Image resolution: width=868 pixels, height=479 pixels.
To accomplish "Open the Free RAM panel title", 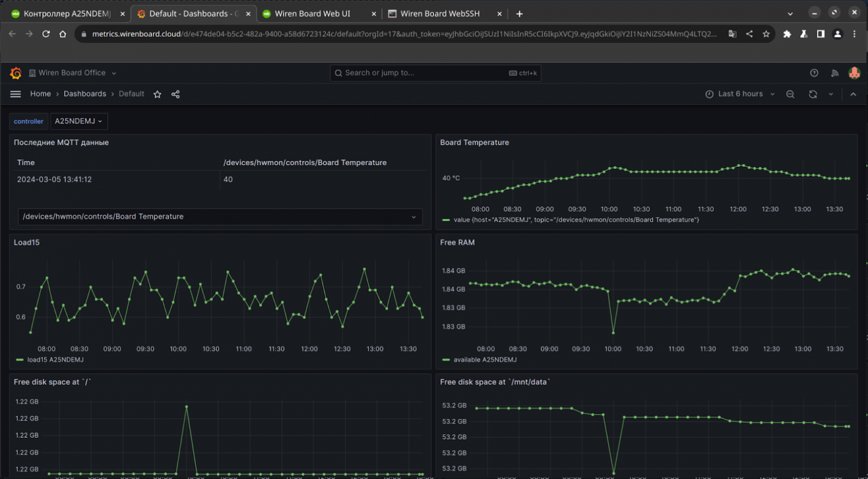I will (x=457, y=243).
